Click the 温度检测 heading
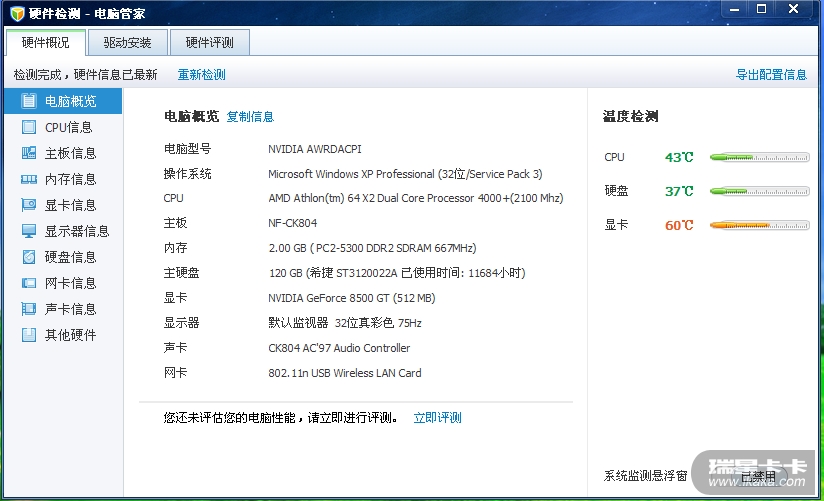The width and height of the screenshot is (824, 501). (x=630, y=116)
